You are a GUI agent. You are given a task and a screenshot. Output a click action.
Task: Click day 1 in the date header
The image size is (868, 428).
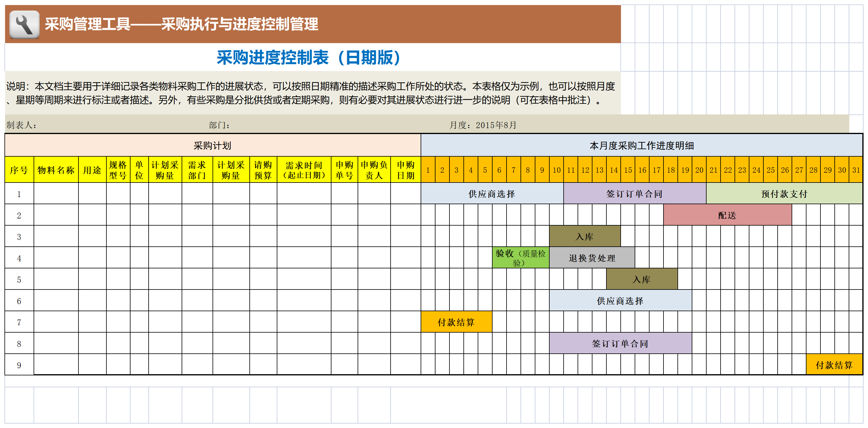coord(428,170)
